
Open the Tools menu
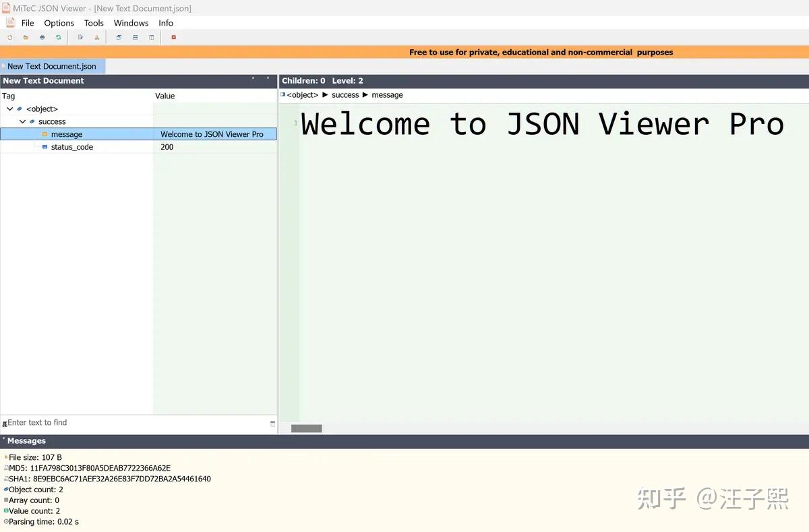point(94,22)
